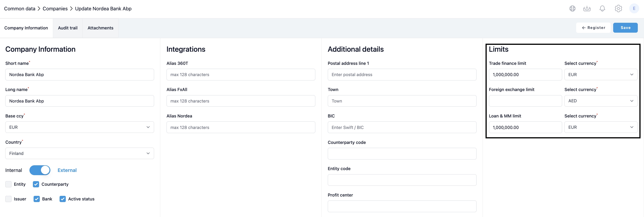Click the Alias FxAll input field
This screenshot has height=217, width=644.
coord(241,101)
